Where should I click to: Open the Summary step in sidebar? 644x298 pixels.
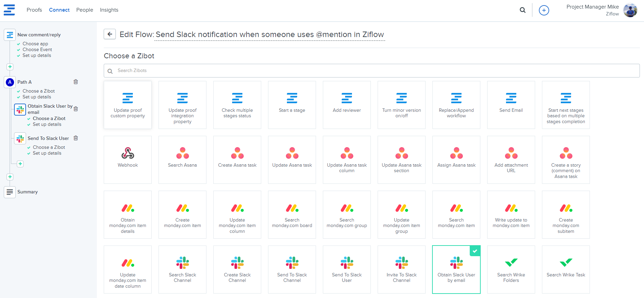(27, 192)
